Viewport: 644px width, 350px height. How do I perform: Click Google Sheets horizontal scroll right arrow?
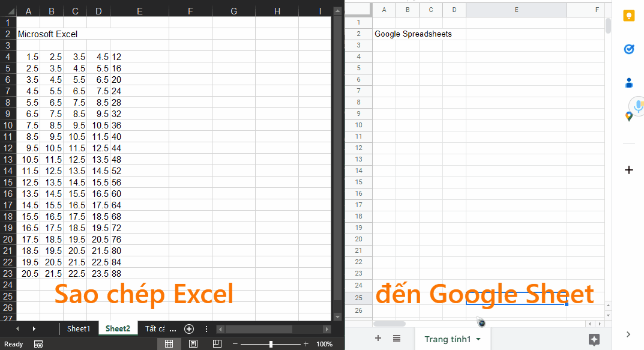[600, 324]
